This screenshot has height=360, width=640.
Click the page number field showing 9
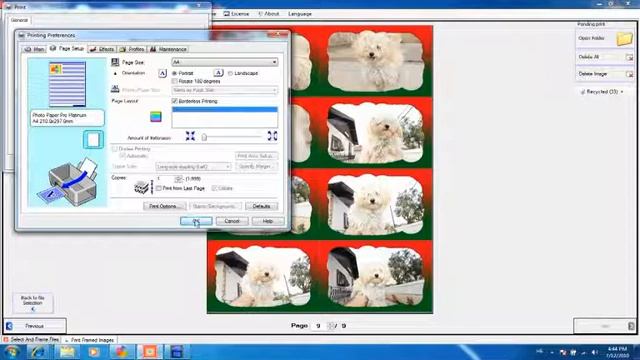318,326
